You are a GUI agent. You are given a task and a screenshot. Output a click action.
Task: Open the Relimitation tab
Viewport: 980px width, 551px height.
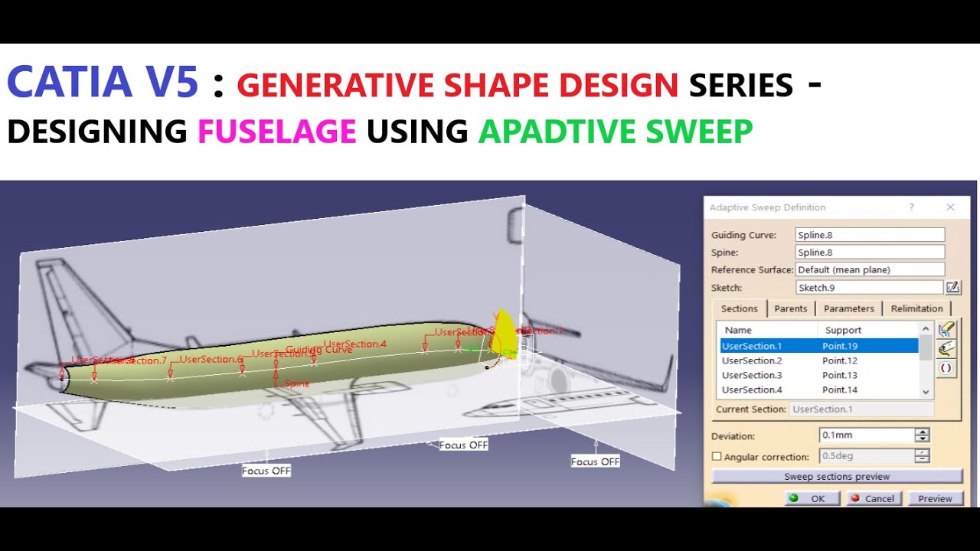[x=916, y=308]
